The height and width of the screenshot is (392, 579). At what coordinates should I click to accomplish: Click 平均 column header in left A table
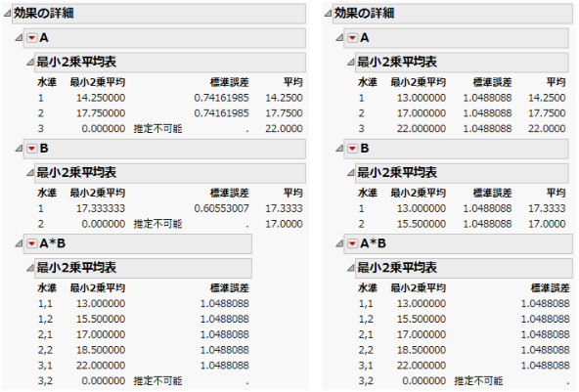coord(293,82)
